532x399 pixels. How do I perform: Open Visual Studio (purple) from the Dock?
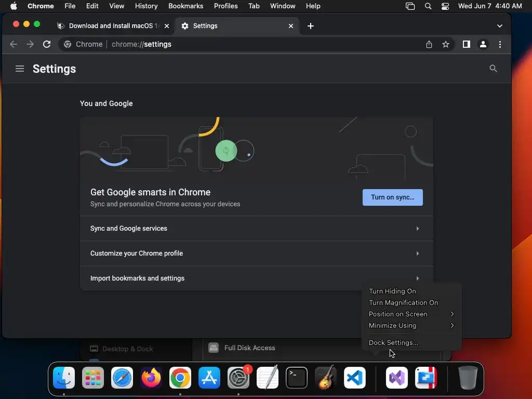(x=397, y=378)
